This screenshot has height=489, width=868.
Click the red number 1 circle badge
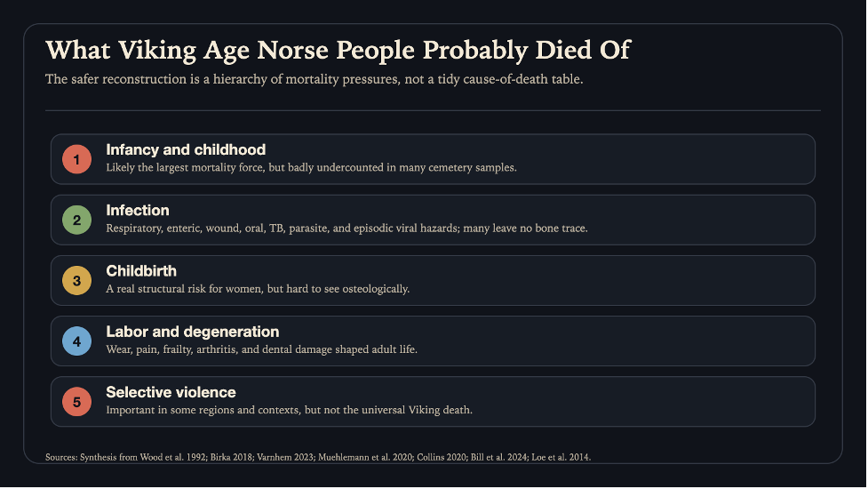point(76,159)
